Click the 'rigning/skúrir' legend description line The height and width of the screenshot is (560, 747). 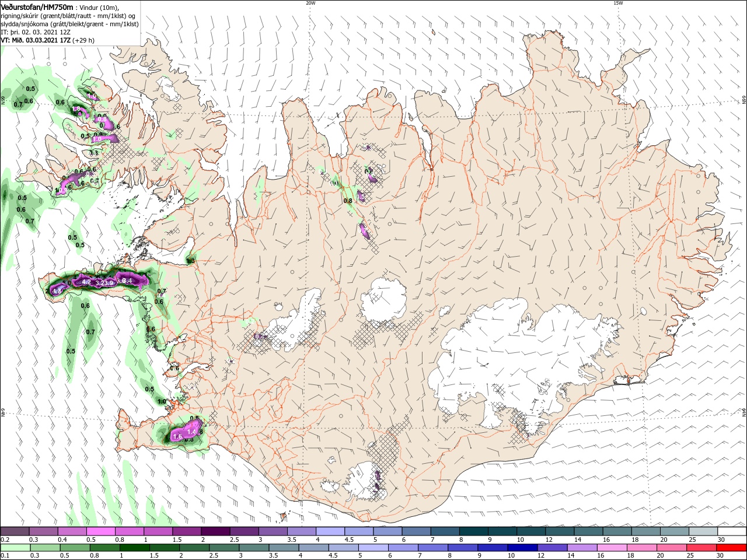pos(68,15)
